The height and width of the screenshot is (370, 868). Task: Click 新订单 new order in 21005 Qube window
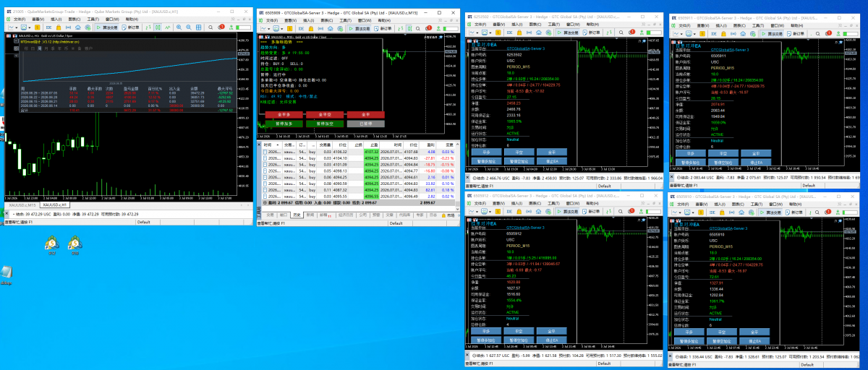pyautogui.click(x=131, y=27)
